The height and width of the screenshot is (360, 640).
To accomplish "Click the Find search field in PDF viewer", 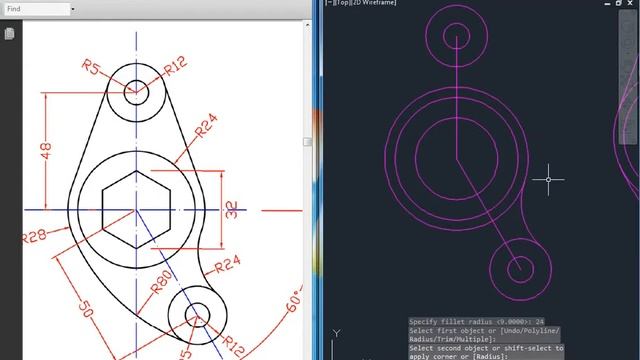I will tap(37, 9).
